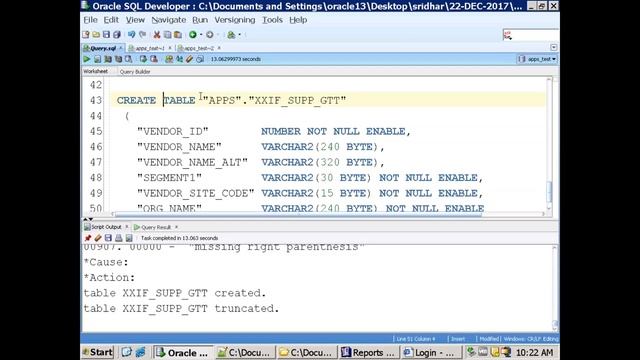
Task: Click the Run Script icon
Action: pyautogui.click(x=98, y=59)
